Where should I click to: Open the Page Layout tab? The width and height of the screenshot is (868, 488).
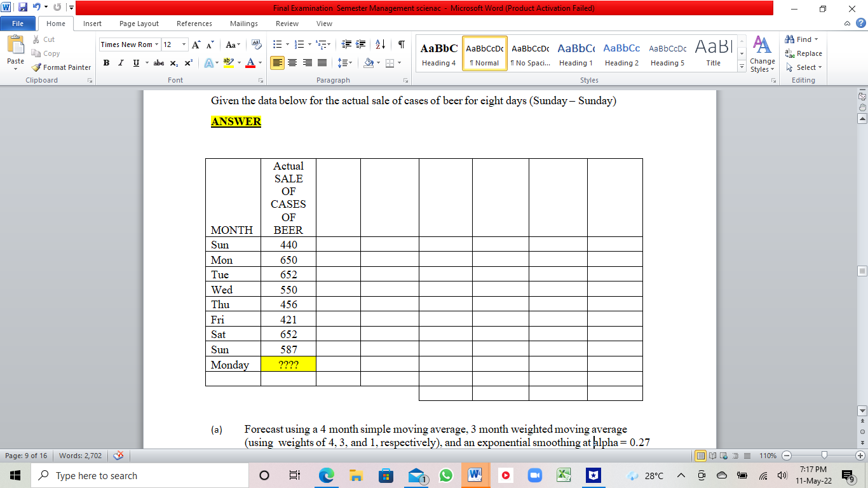tap(139, 24)
